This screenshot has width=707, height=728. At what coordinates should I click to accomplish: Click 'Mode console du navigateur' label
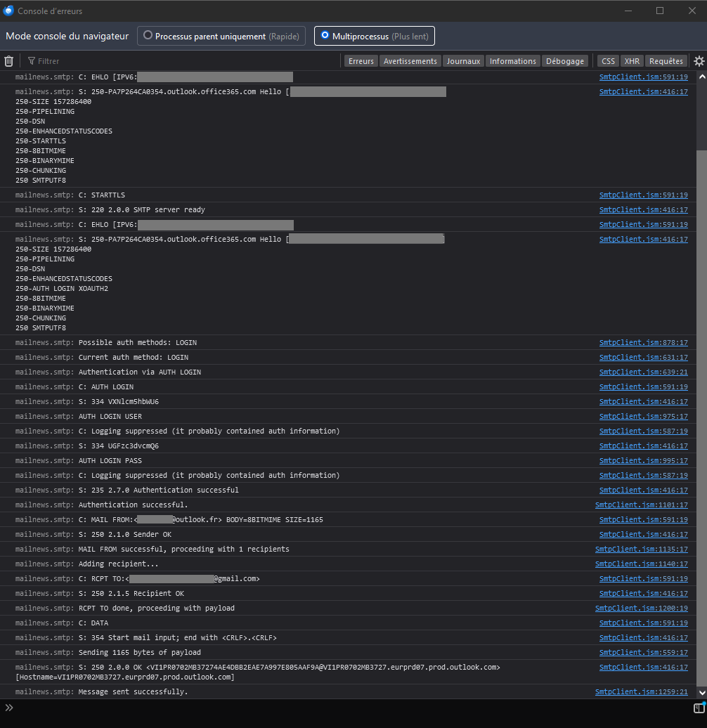(67, 36)
